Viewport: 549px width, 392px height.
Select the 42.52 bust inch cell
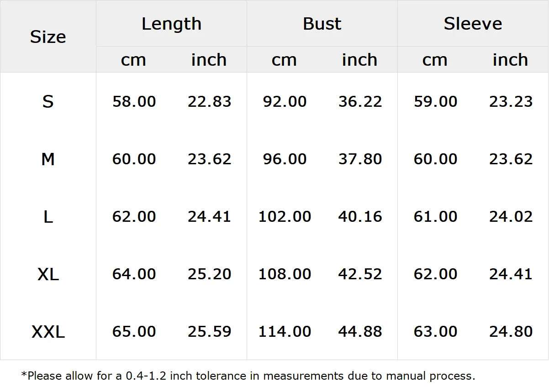point(360,274)
